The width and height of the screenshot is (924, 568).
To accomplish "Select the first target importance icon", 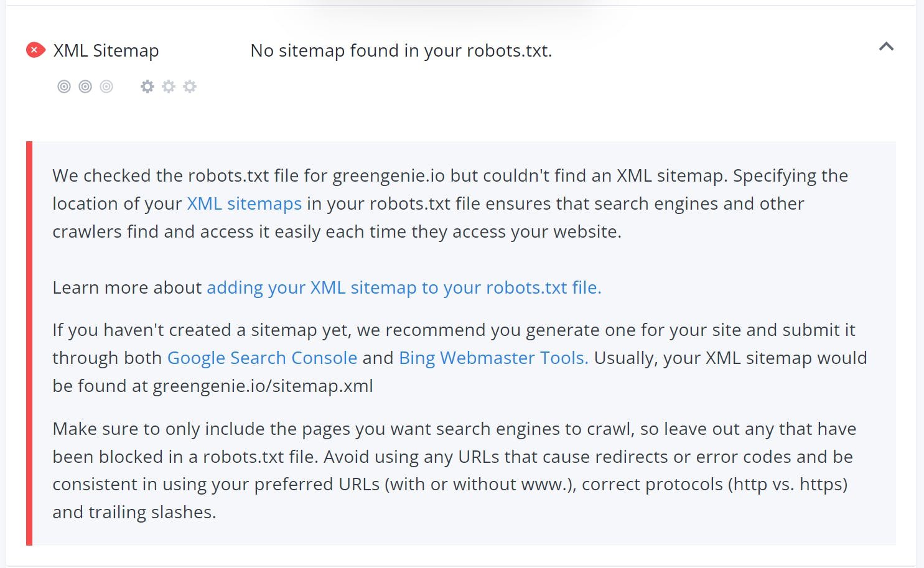I will pos(65,86).
